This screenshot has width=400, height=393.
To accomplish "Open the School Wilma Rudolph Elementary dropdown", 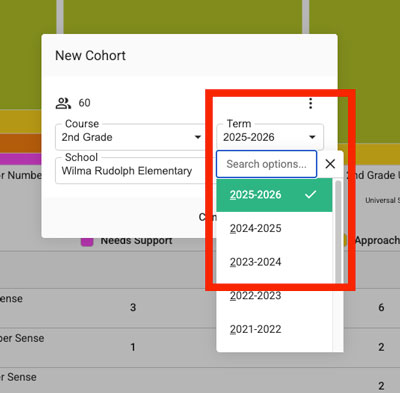I will [x=130, y=170].
